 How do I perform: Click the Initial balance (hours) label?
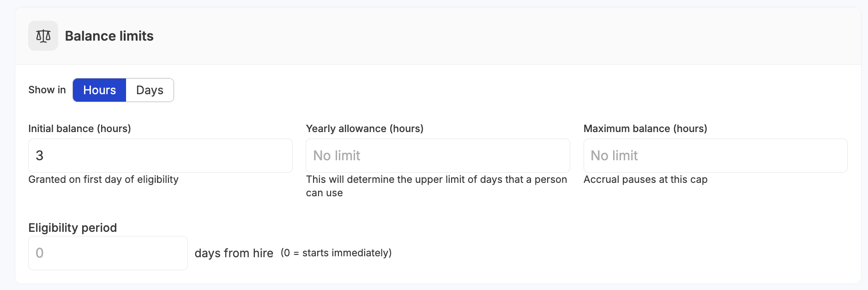pos(79,129)
